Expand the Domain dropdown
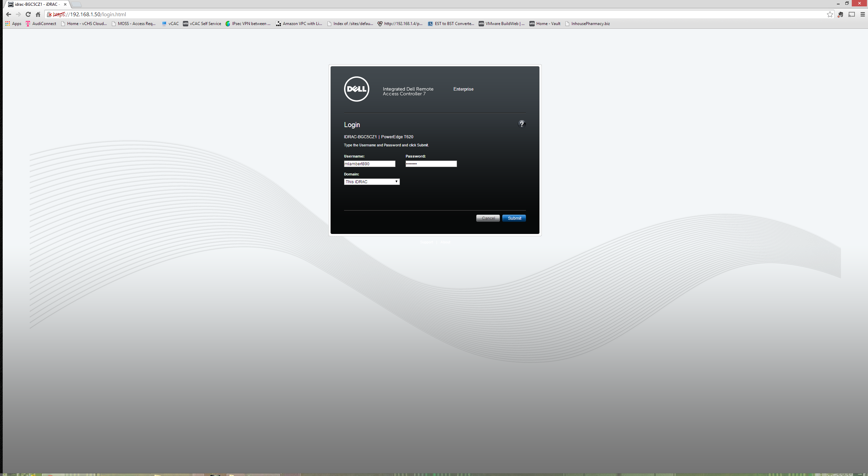Viewport: 868px width, 476px height. 371,182
